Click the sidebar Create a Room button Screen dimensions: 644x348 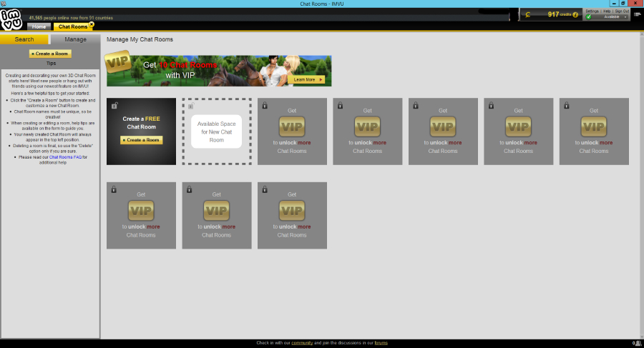[50, 54]
